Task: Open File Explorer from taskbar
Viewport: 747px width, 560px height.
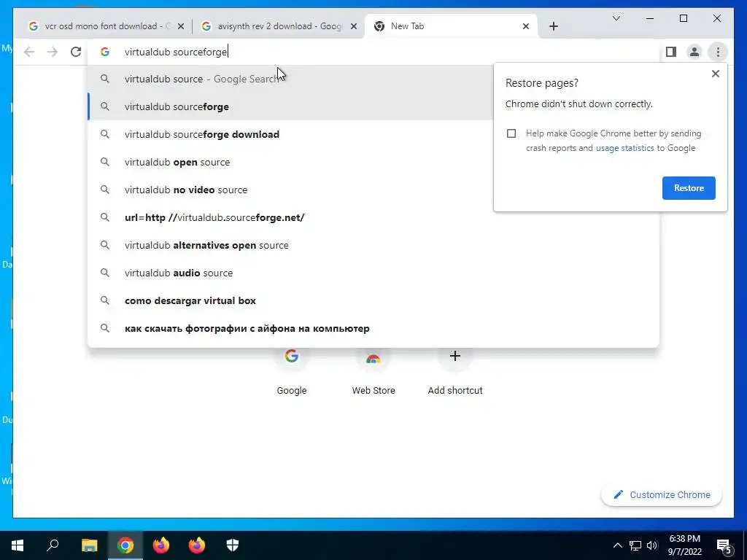Action: tap(89, 545)
